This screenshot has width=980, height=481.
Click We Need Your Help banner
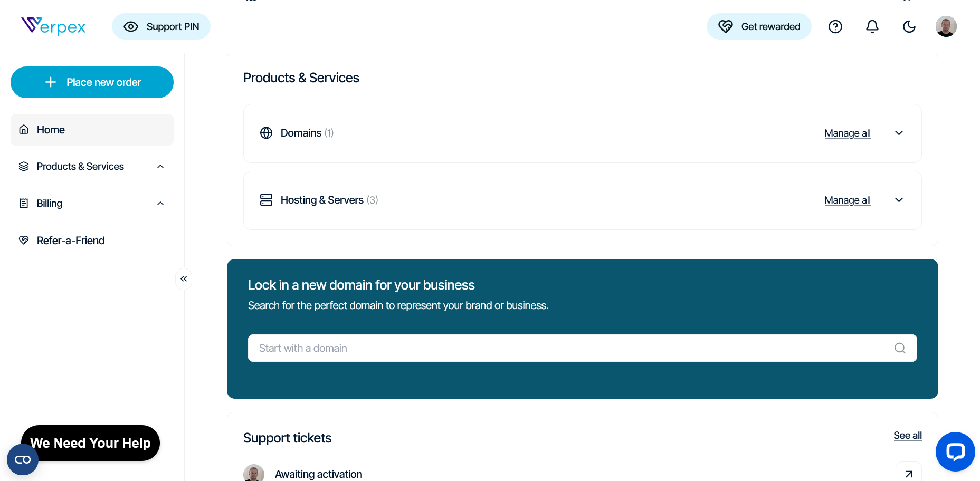pyautogui.click(x=91, y=443)
